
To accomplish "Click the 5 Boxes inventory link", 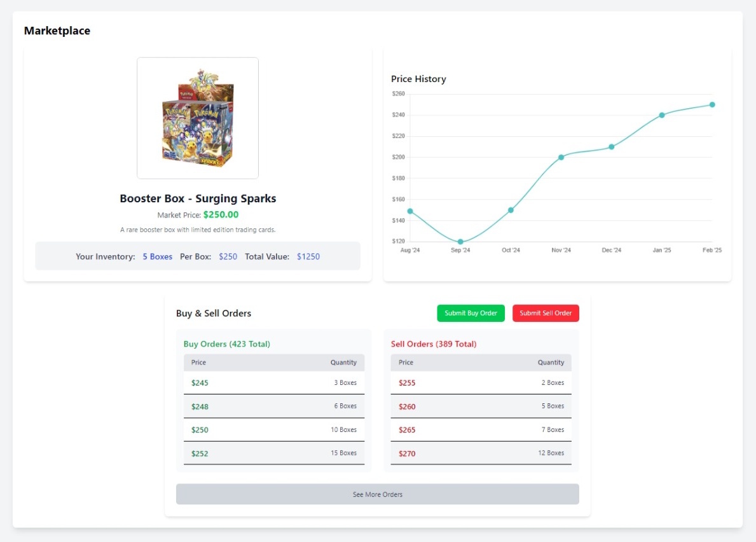I will point(157,256).
